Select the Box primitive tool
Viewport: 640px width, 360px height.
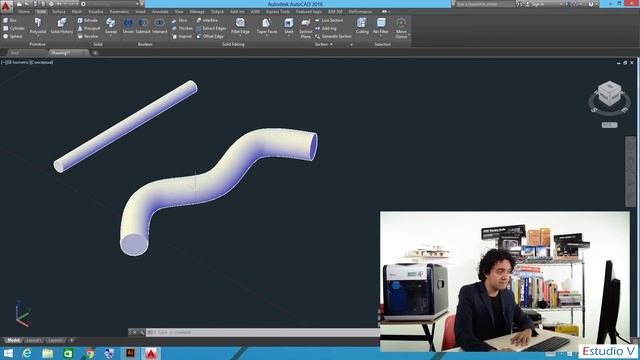[10, 20]
